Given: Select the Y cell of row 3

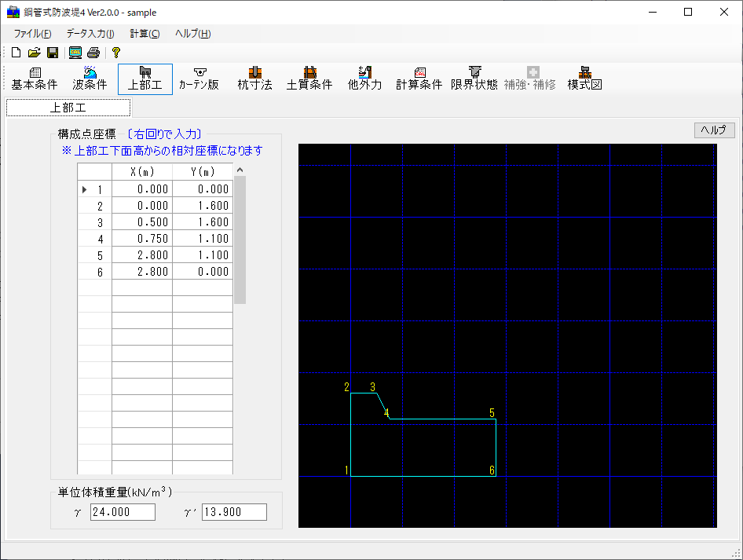Looking at the screenshot, I should click(x=203, y=222).
